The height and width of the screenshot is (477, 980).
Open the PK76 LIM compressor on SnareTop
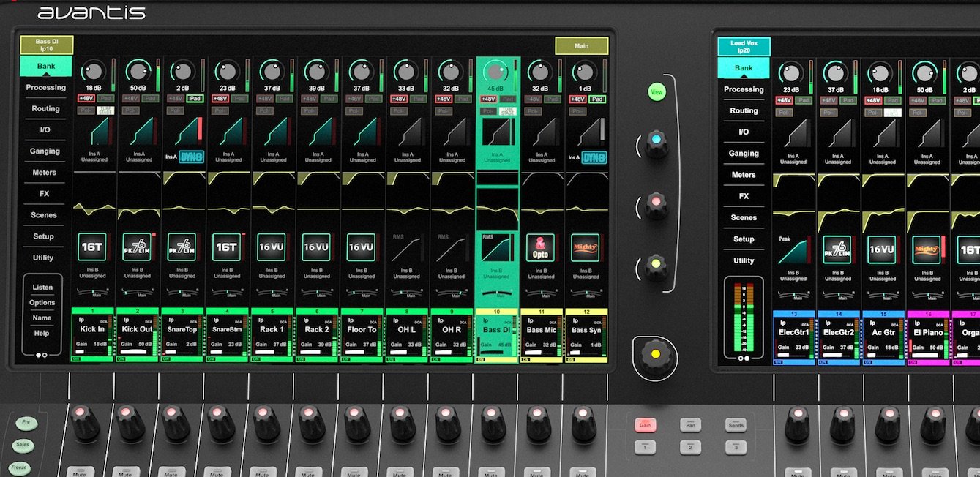(x=182, y=247)
